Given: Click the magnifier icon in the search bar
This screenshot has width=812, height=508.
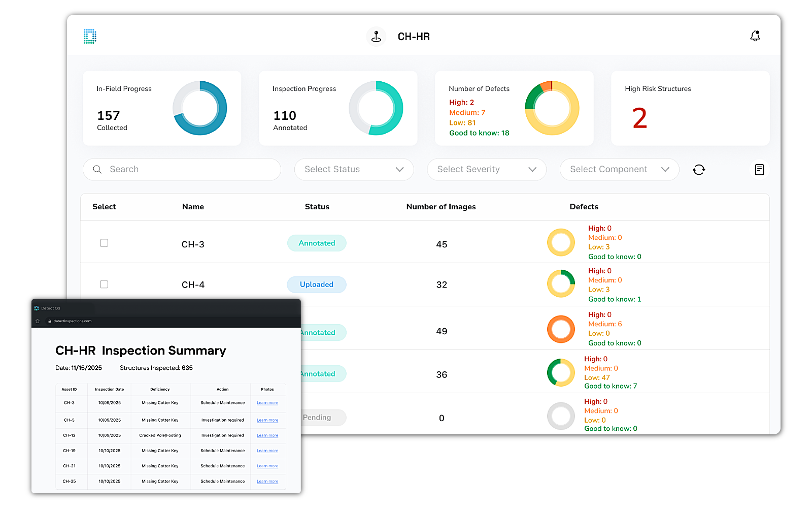Looking at the screenshot, I should click(97, 169).
